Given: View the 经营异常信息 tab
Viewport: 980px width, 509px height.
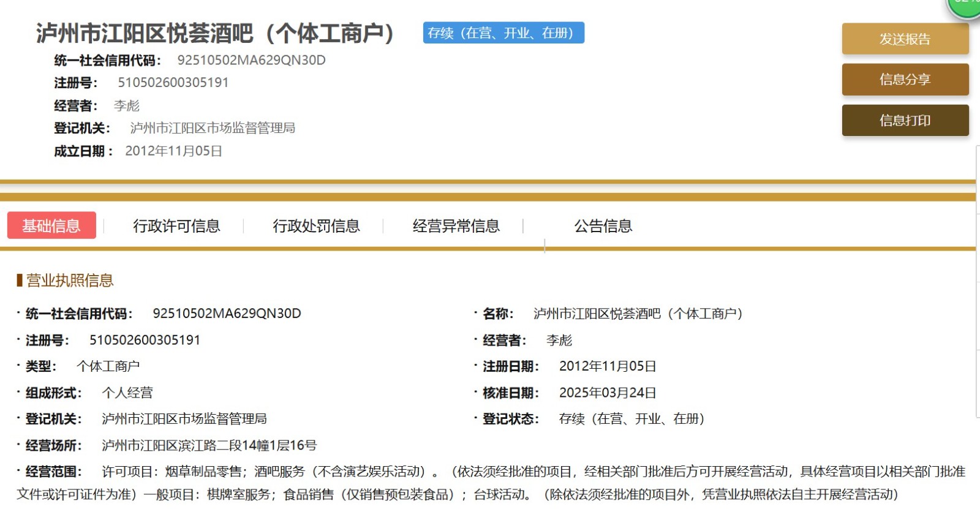Looking at the screenshot, I should point(456,226).
